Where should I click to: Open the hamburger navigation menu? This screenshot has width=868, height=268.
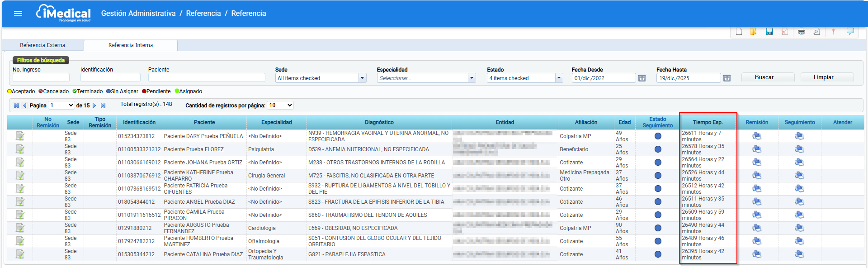[x=18, y=14]
